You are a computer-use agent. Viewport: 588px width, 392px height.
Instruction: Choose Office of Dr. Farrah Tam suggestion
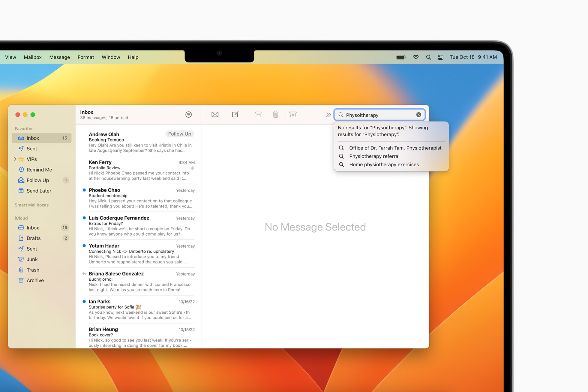[395, 148]
